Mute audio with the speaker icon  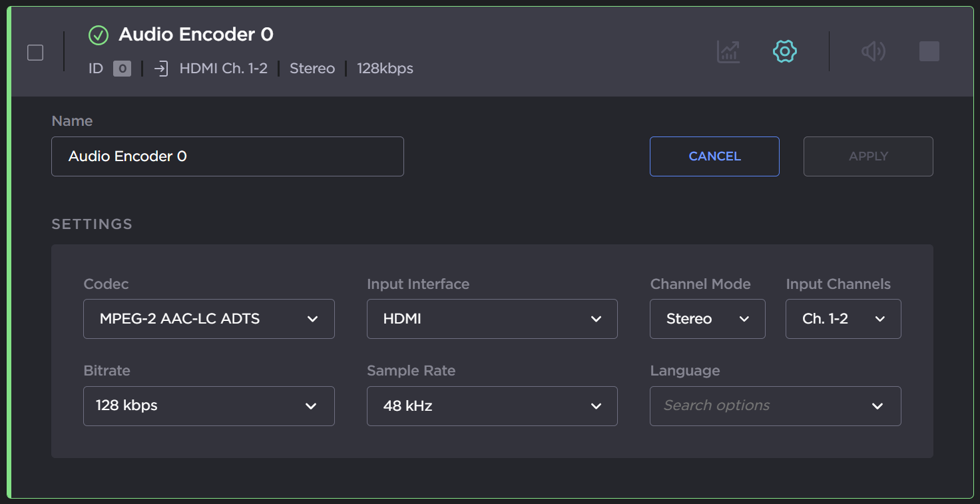tap(873, 51)
